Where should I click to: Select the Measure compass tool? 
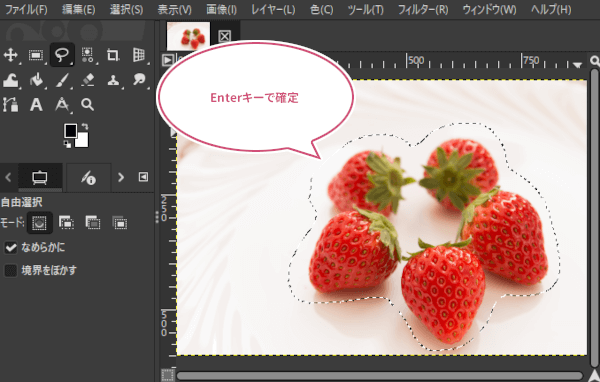click(62, 104)
